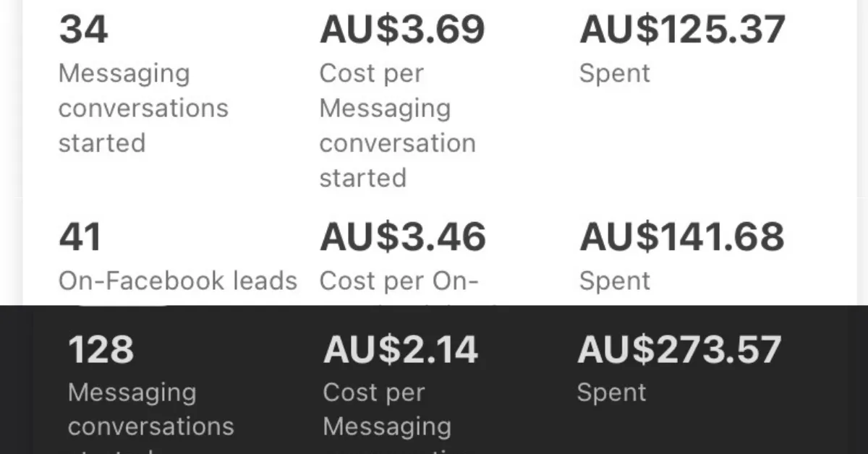Click the 34 messaging conversations count

83,30
